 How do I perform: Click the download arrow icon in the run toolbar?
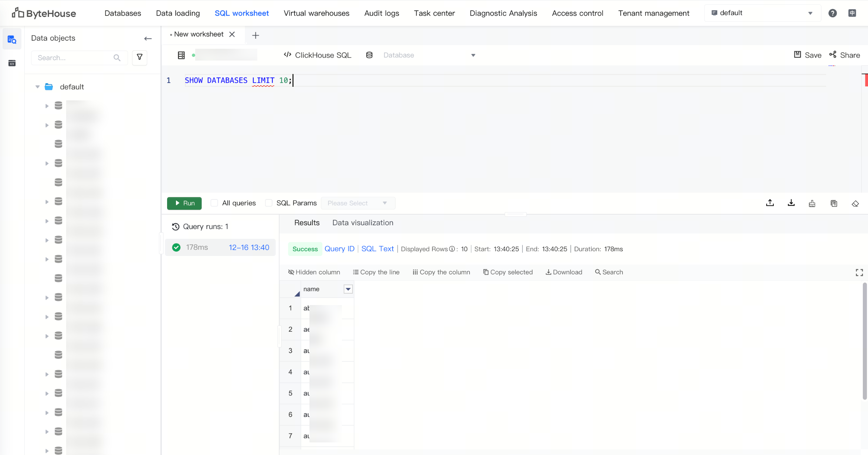791,203
